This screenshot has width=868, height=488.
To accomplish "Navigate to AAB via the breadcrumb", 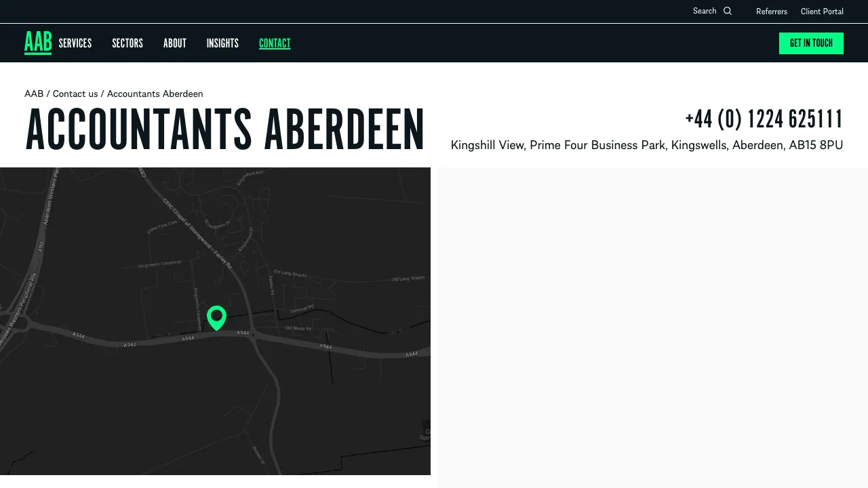I will 34,94.
